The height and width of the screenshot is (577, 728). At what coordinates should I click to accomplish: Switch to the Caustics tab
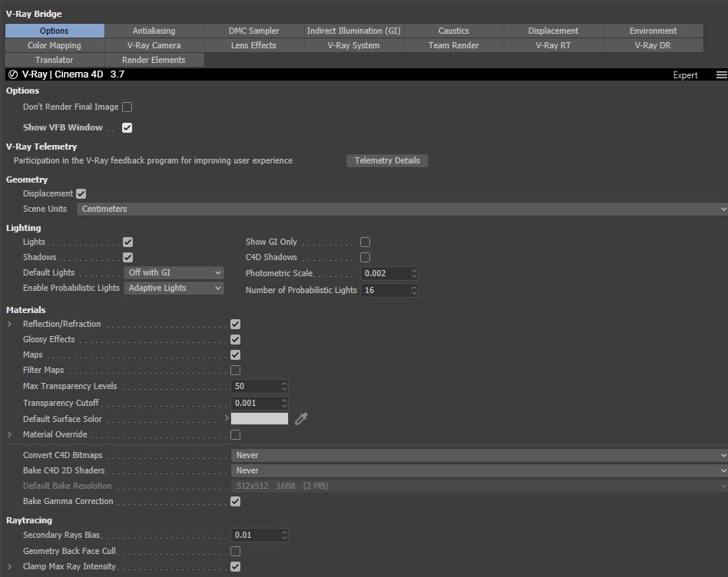(x=454, y=31)
